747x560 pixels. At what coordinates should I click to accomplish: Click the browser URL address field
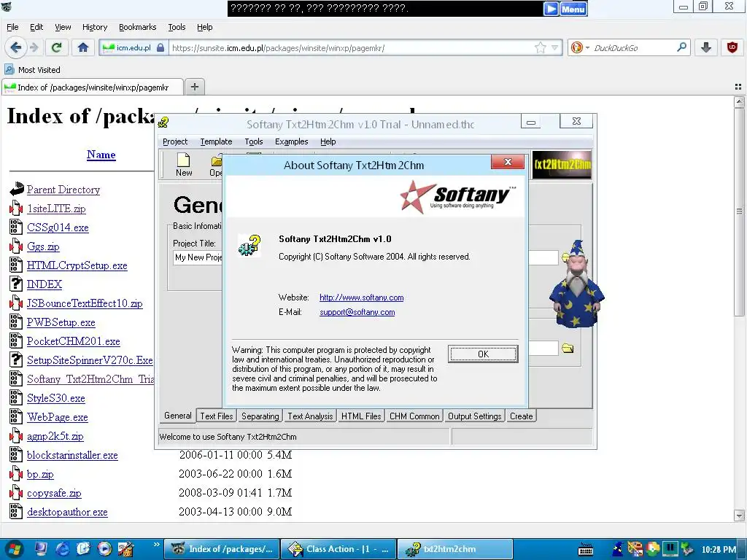(350, 47)
